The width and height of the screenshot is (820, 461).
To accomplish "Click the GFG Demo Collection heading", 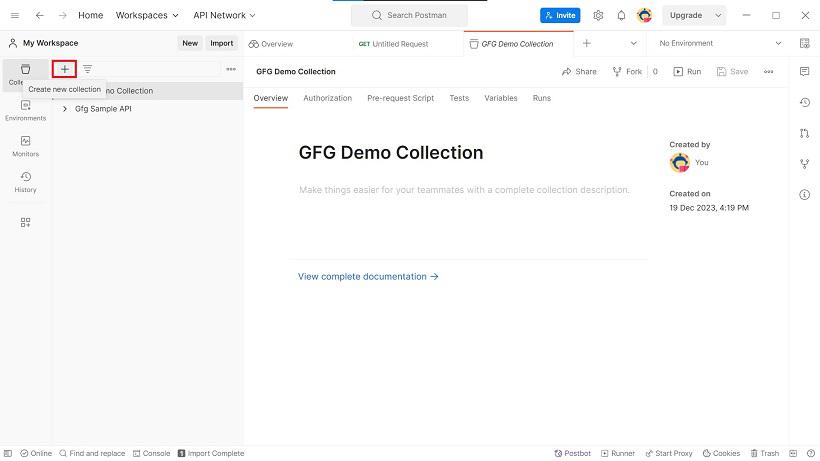I will 391,153.
